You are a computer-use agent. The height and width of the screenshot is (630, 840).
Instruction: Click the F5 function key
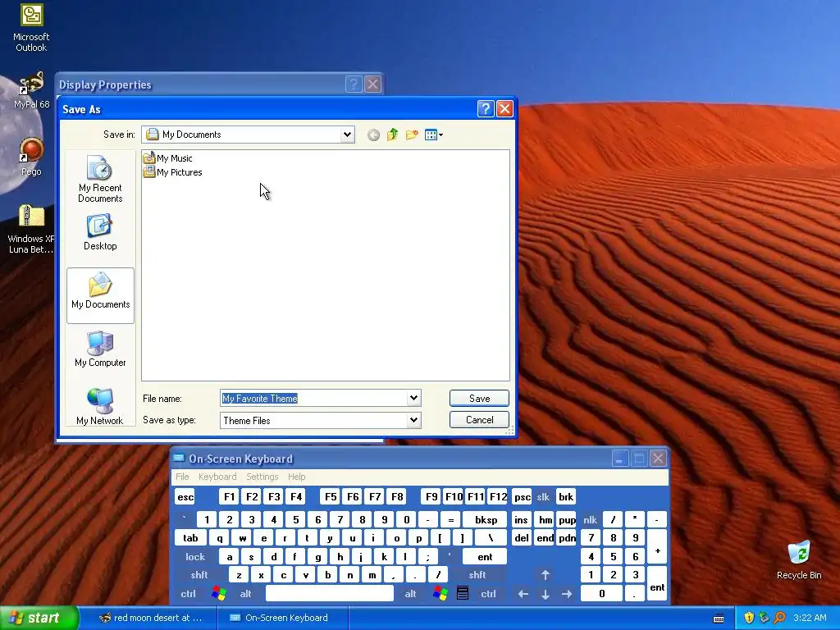[x=331, y=497]
